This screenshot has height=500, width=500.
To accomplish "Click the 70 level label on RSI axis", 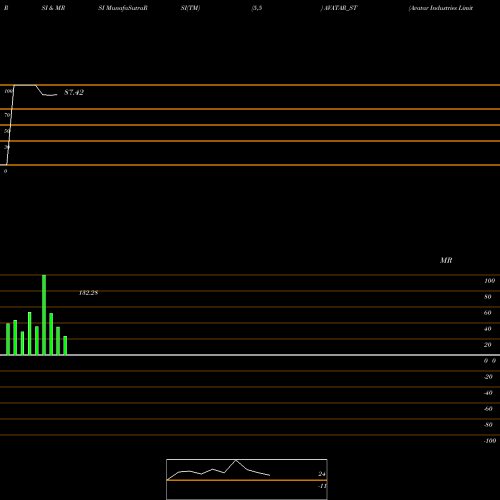I will (x=7, y=115).
